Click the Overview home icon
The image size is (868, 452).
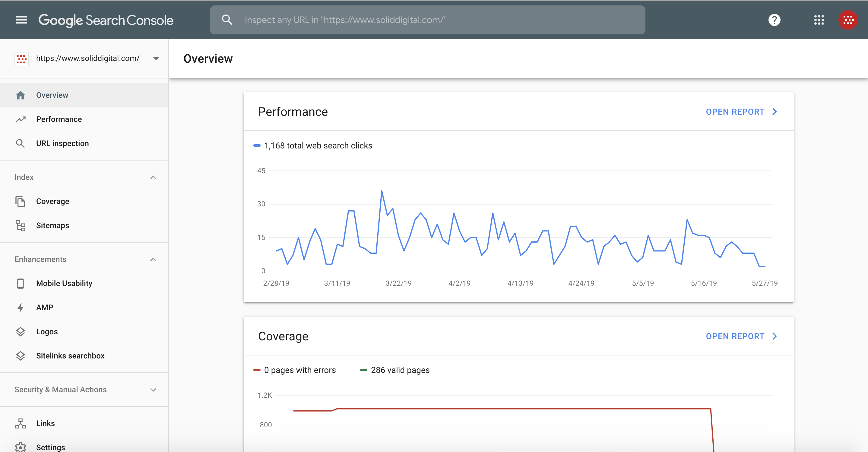pyautogui.click(x=21, y=95)
